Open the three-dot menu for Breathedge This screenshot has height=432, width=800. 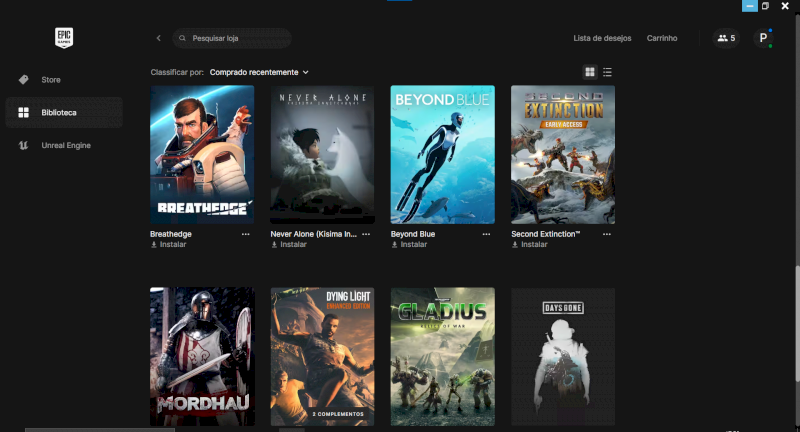click(x=245, y=234)
